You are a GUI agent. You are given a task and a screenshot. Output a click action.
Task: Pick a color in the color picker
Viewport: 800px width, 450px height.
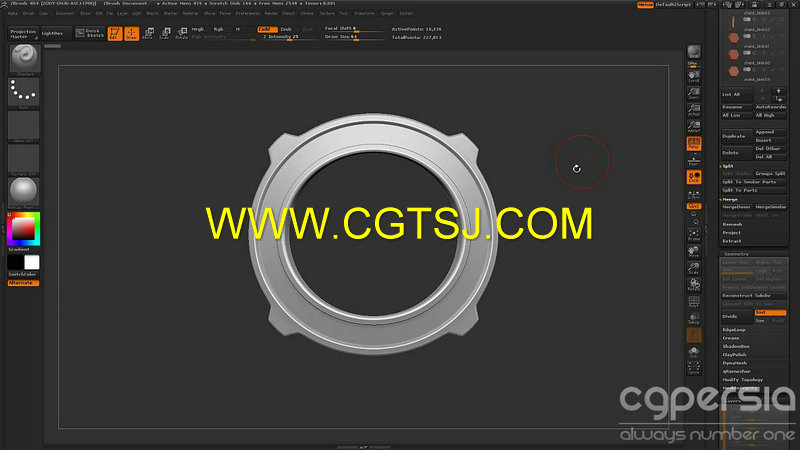coord(23,229)
